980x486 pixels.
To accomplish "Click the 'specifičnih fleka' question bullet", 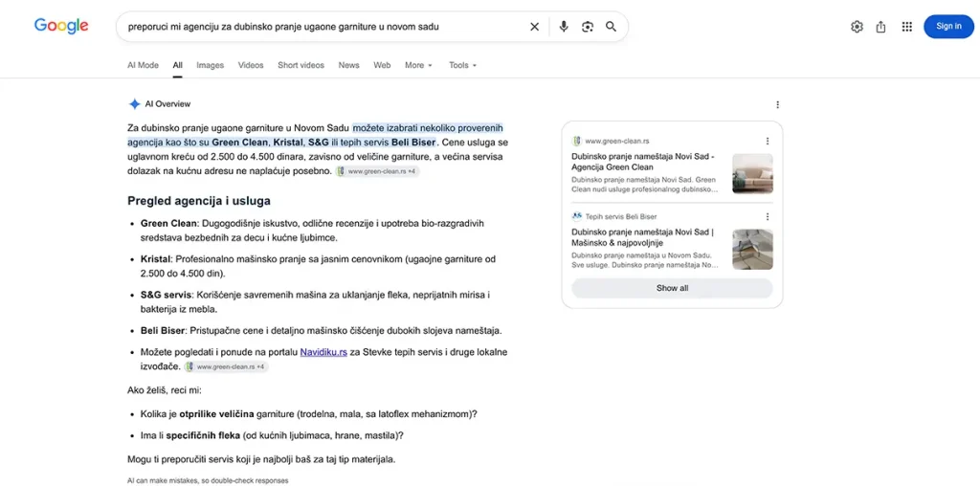I will coord(272,435).
